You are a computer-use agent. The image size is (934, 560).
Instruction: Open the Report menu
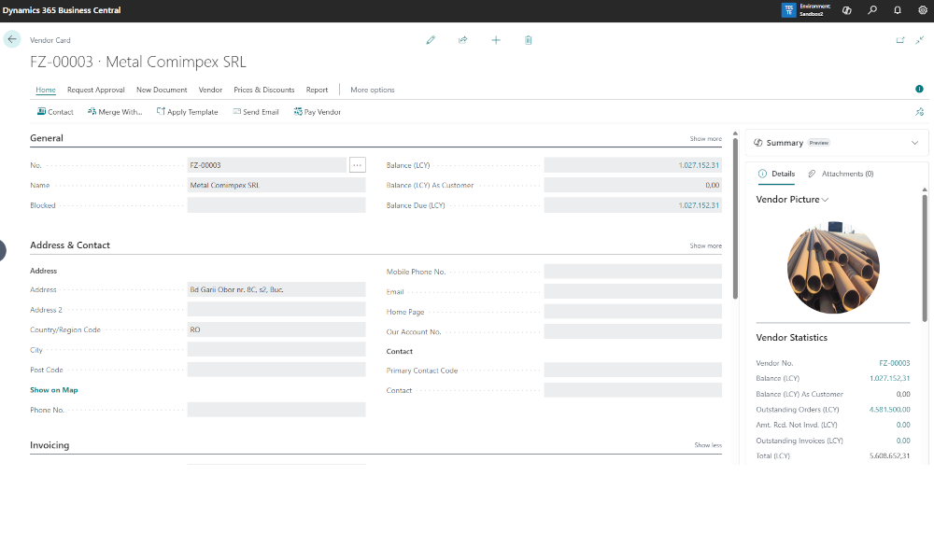(317, 90)
